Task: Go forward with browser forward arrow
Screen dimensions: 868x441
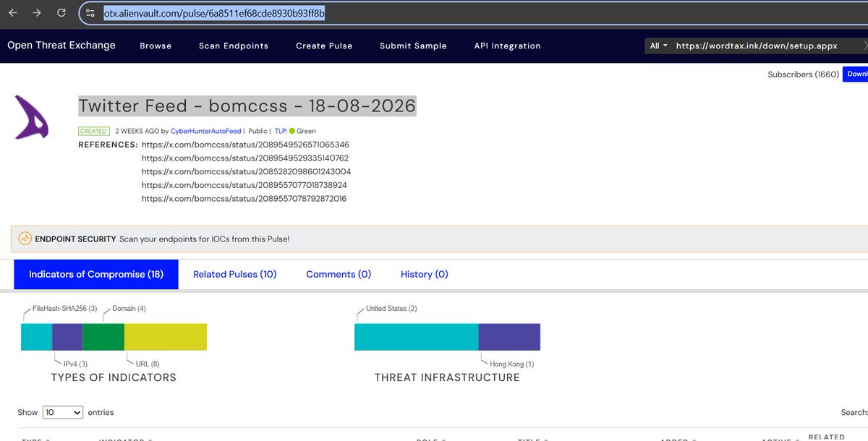Action: coord(37,13)
